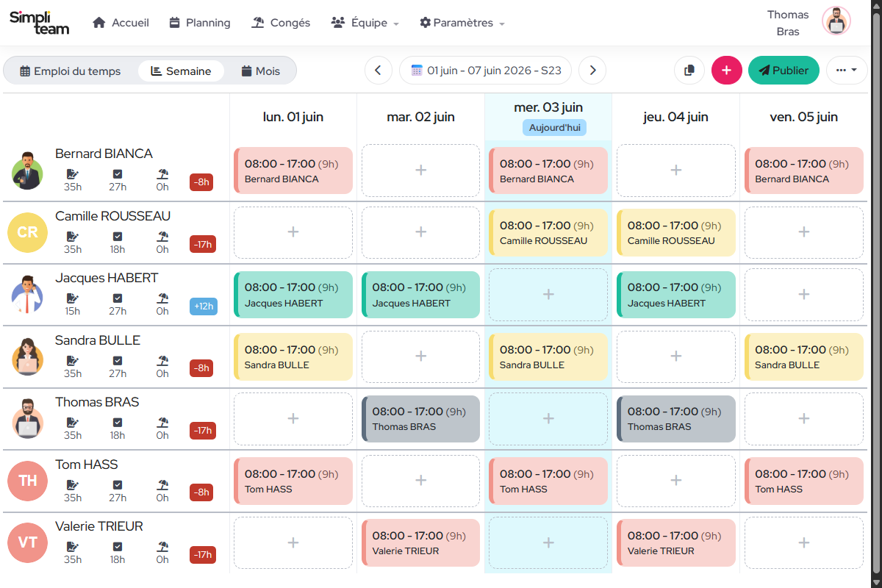Click Bernard BIANCA's planned hours check icon
882x588 pixels.
click(x=118, y=174)
